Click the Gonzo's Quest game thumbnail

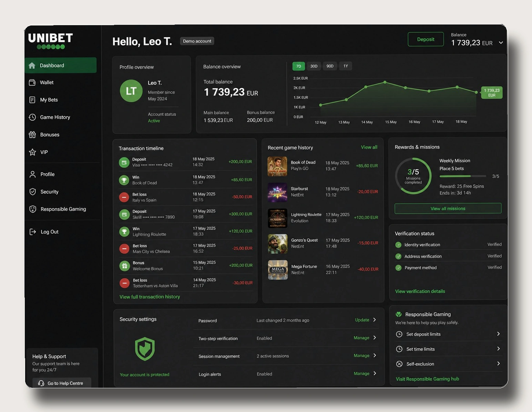pos(278,244)
